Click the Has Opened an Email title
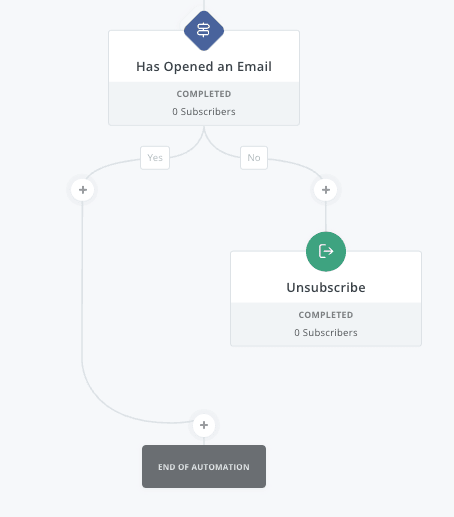This screenshot has width=454, height=517. click(204, 67)
